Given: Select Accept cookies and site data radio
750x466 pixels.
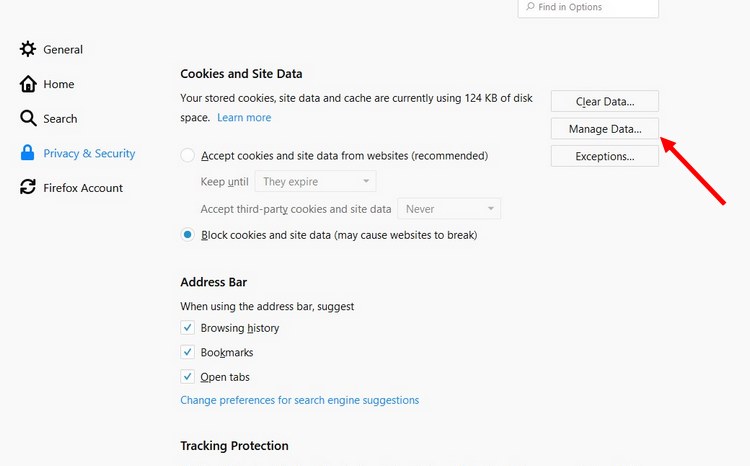Looking at the screenshot, I should (187, 156).
